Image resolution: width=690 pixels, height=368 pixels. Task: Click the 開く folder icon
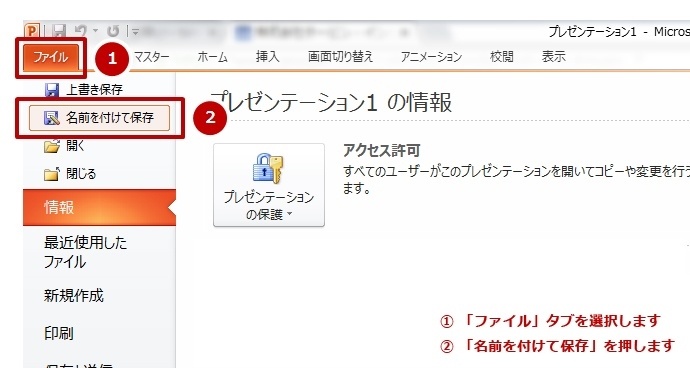[52, 146]
